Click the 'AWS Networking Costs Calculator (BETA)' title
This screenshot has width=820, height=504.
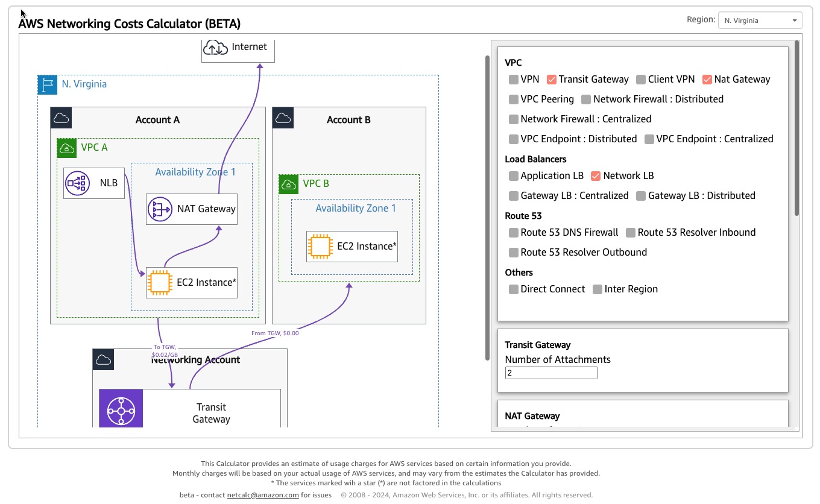[x=130, y=24]
